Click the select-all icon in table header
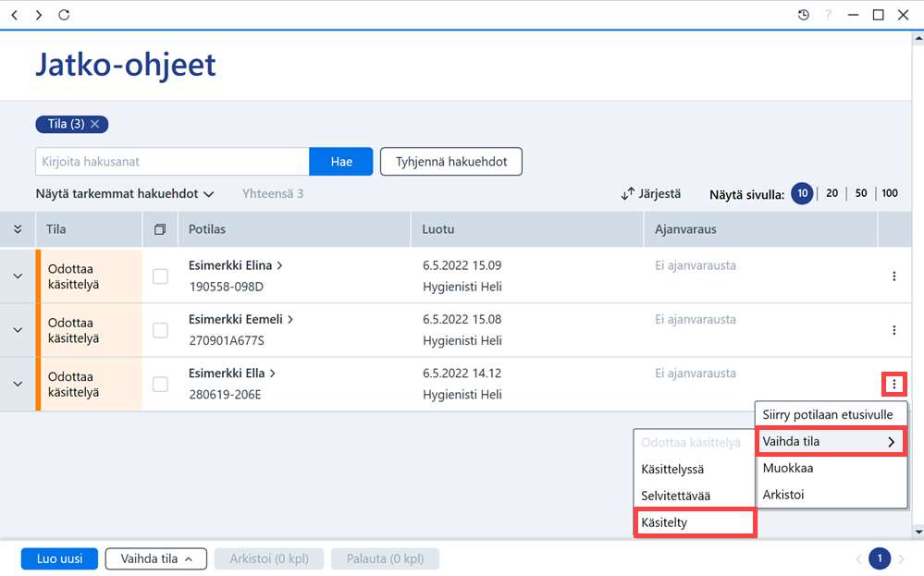The height and width of the screenshot is (576, 924). 160,229
